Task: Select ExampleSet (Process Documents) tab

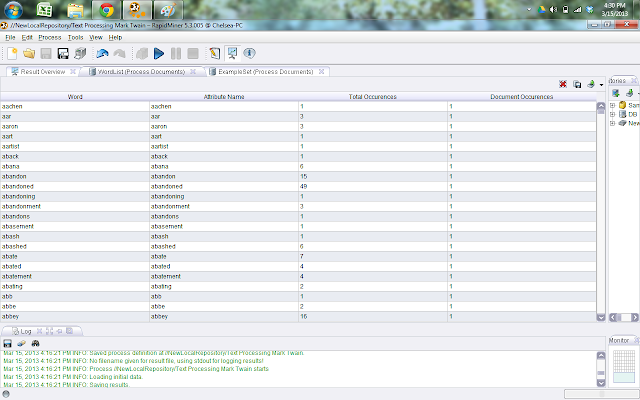Action: point(266,72)
